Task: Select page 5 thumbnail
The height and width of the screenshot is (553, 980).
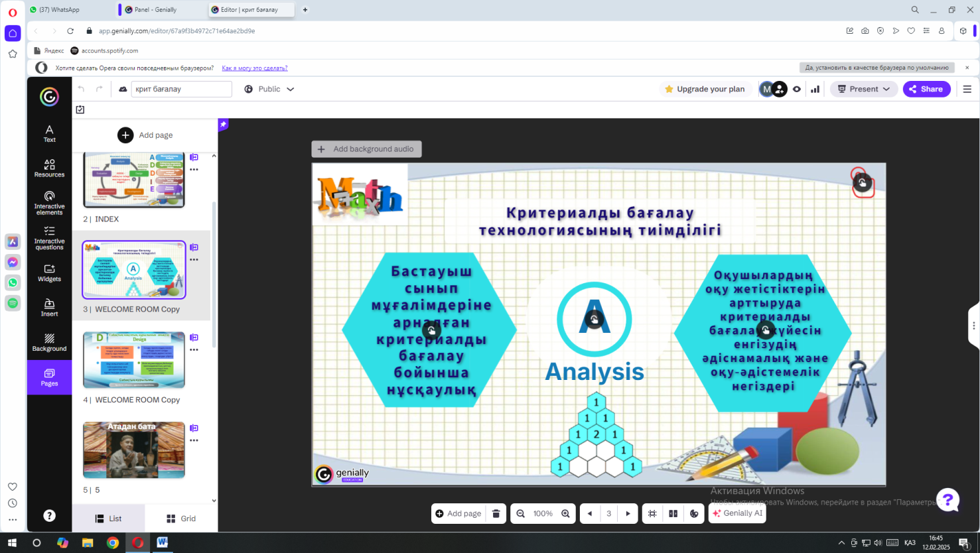Action: point(134,450)
